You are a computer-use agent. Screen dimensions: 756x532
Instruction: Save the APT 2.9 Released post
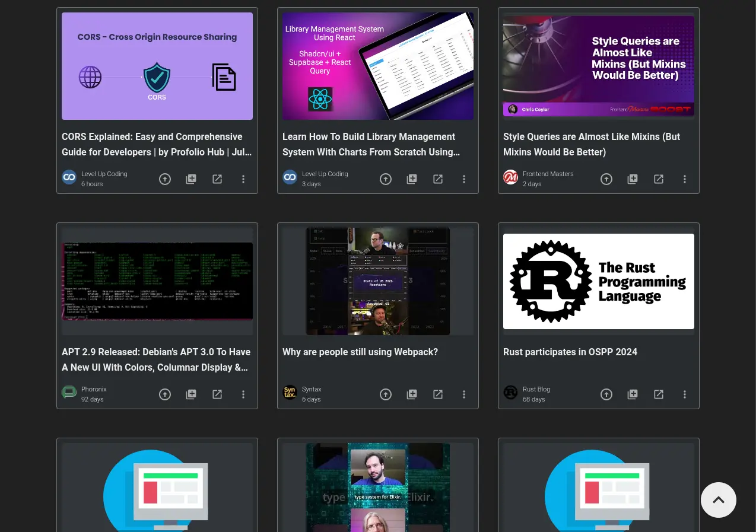click(191, 394)
